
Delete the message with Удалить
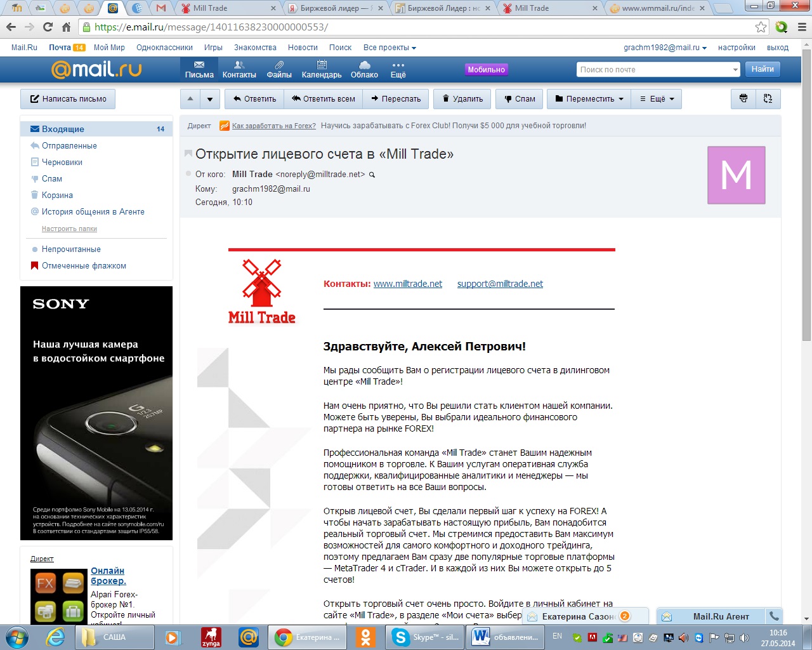[462, 98]
